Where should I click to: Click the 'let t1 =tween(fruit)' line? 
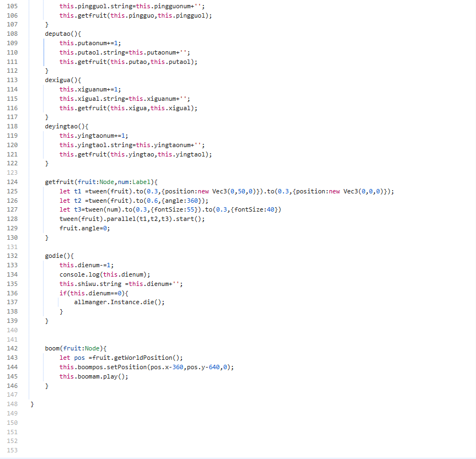pos(227,191)
